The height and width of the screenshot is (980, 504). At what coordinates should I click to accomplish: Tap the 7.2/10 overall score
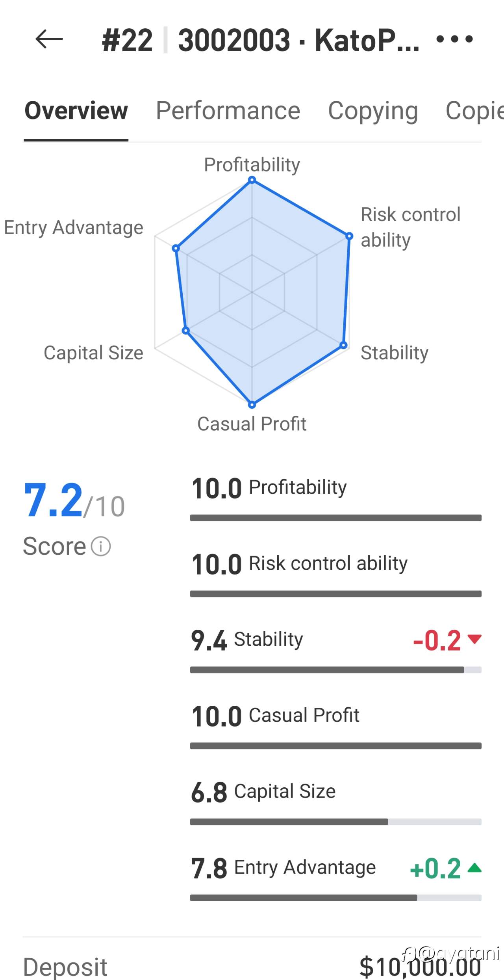[x=74, y=501]
